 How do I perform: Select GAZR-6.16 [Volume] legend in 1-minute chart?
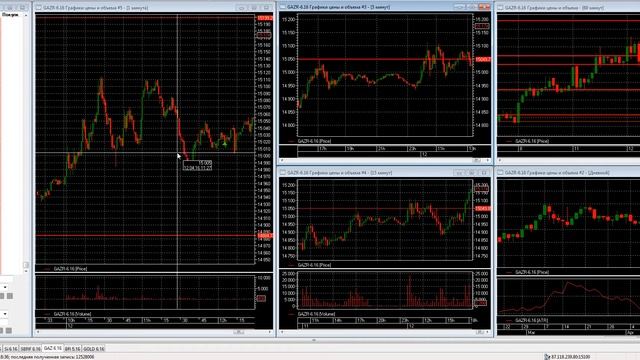click(x=72, y=314)
